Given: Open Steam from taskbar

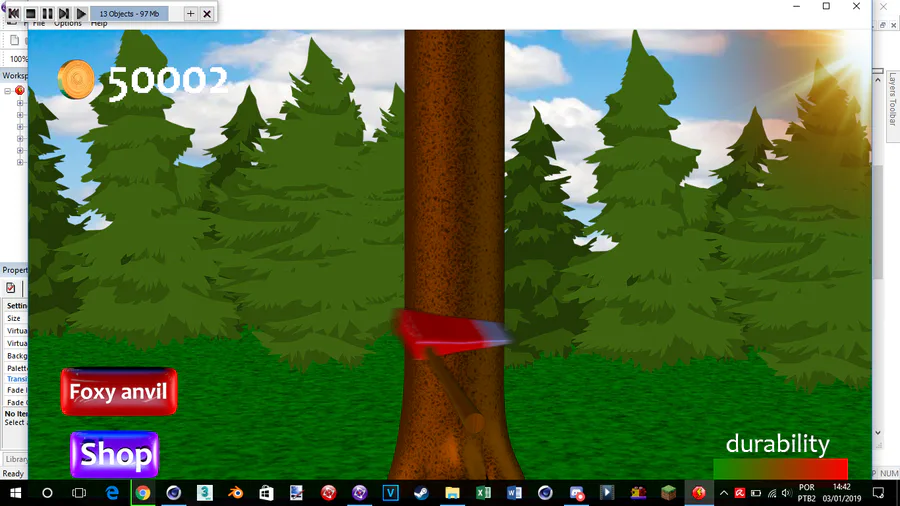Looking at the screenshot, I should coord(421,493).
